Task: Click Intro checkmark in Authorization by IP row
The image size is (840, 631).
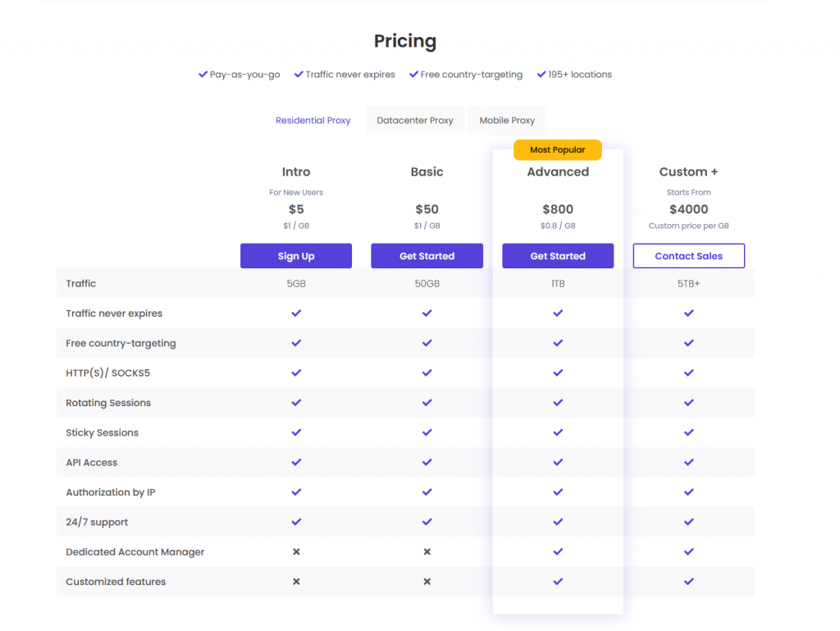Action: (296, 492)
